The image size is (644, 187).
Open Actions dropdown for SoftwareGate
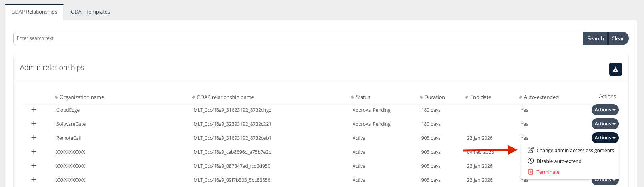point(605,124)
